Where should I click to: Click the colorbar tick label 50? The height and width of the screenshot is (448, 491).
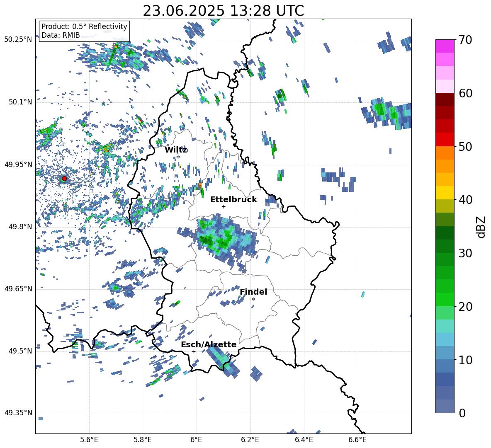(465, 147)
